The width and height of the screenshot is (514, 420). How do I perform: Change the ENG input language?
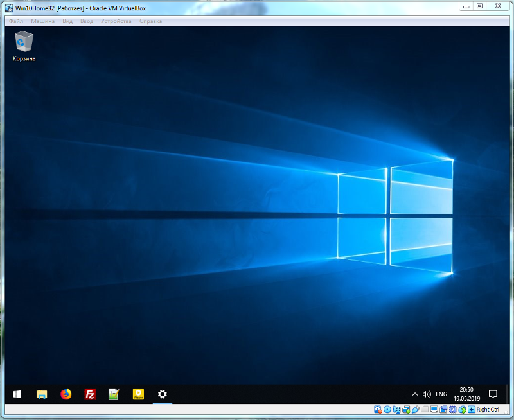coord(441,394)
